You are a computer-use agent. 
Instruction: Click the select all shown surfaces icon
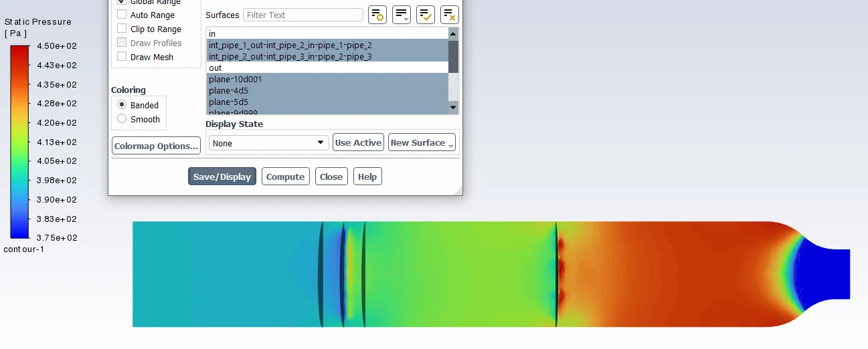tap(426, 15)
